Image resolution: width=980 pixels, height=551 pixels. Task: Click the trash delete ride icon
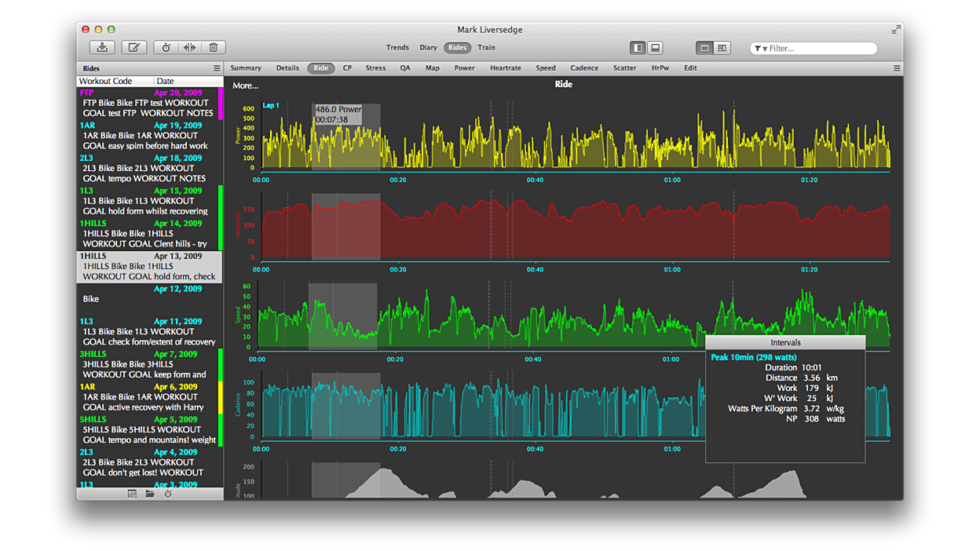(x=214, y=48)
